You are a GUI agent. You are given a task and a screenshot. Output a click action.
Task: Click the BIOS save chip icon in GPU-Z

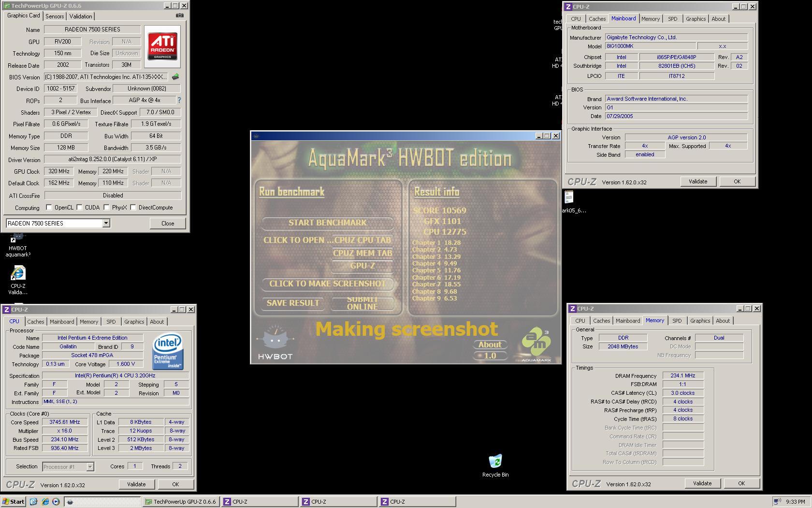(x=175, y=76)
